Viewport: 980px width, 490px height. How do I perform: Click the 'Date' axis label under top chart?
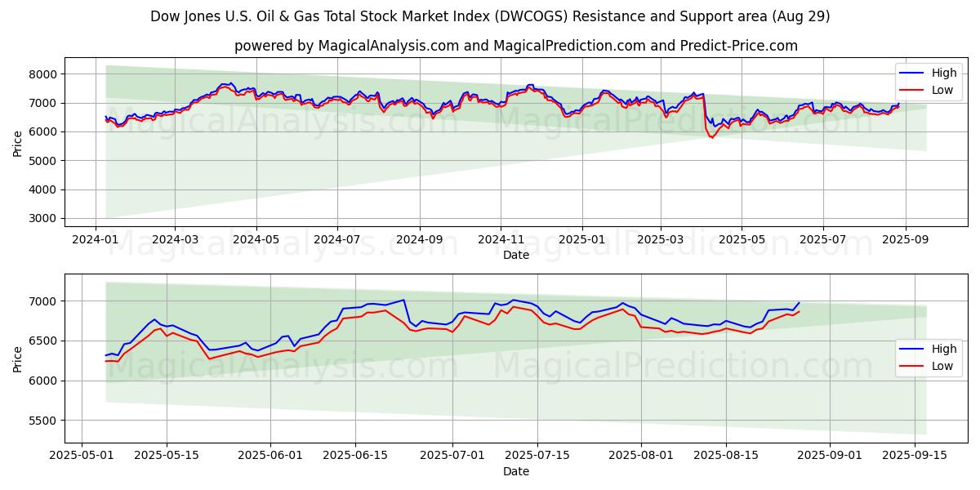pos(516,255)
